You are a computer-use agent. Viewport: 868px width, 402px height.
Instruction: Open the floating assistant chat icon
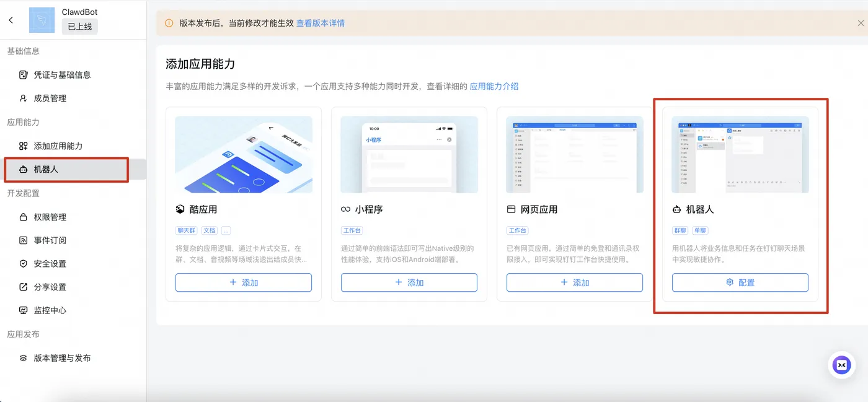[842, 365]
